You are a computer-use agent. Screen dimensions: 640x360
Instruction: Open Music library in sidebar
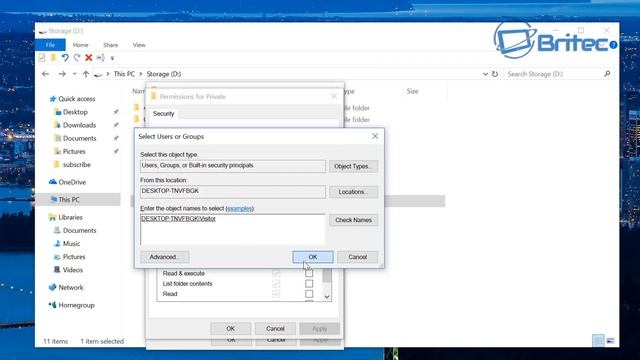[x=71, y=244]
